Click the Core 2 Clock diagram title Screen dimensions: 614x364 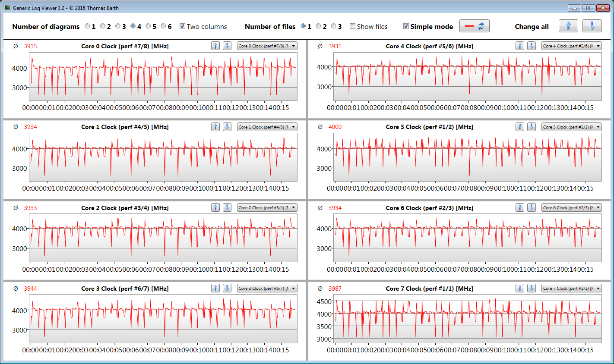pos(125,208)
